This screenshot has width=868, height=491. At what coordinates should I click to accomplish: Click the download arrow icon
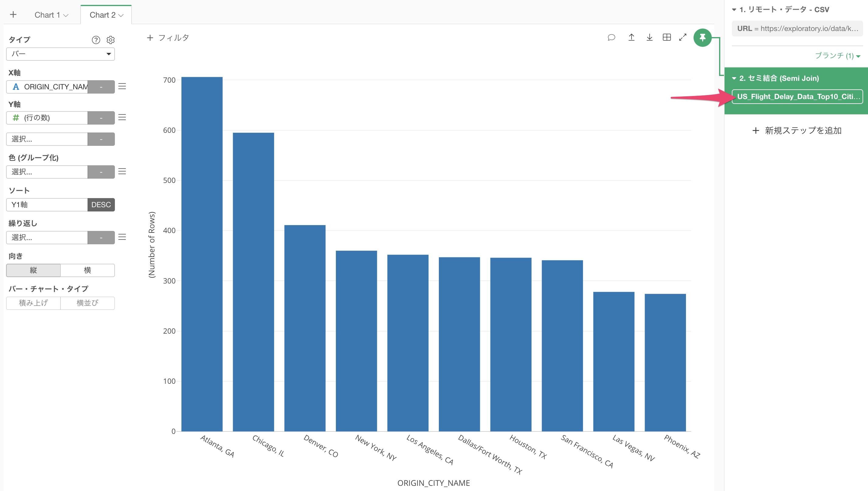tap(649, 37)
